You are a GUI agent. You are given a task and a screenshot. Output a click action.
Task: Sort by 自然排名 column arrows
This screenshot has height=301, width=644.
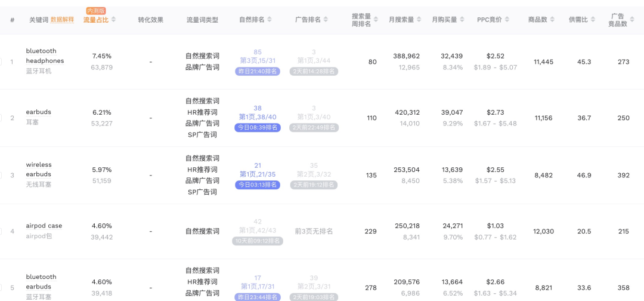click(270, 20)
